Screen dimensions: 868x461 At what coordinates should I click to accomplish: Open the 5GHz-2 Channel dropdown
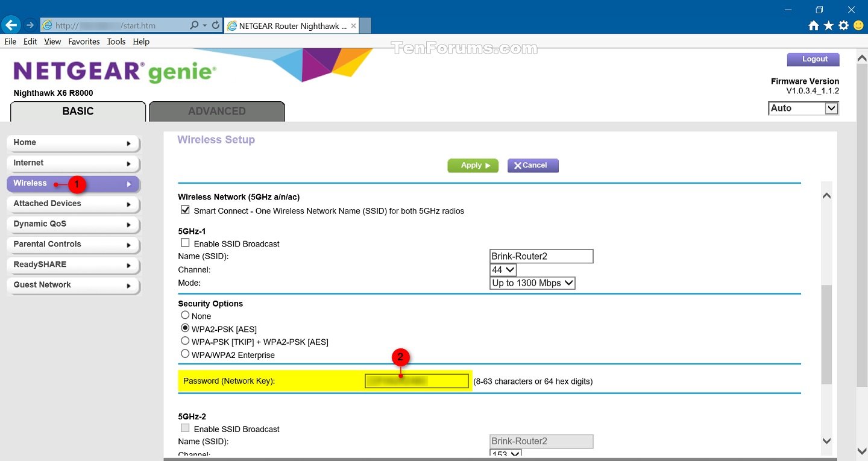tap(506, 454)
